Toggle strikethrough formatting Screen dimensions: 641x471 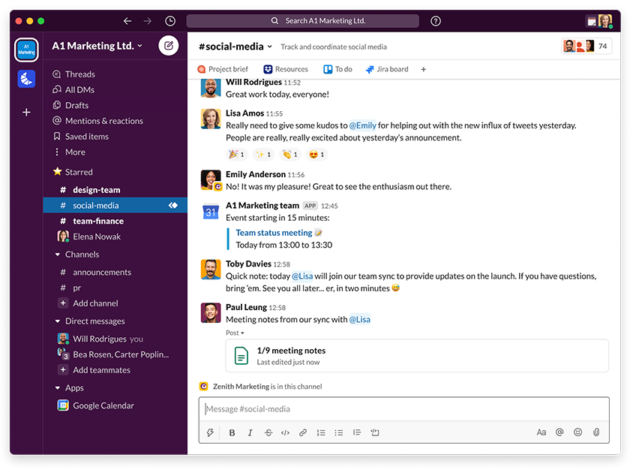[268, 433]
